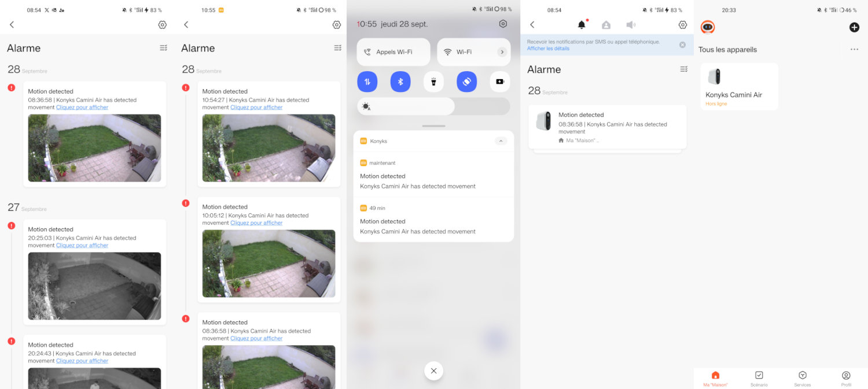Image resolution: width=868 pixels, height=389 pixels.
Task: Tap the auto-brightness sun icon
Action: click(366, 106)
